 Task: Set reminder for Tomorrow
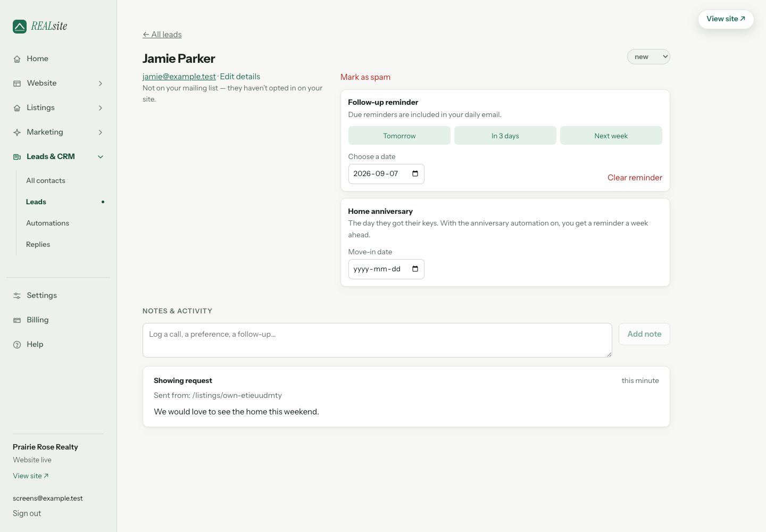(x=399, y=136)
